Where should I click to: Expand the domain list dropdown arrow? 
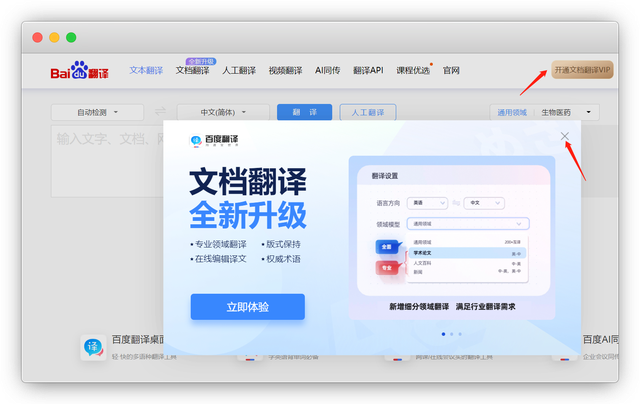(589, 112)
